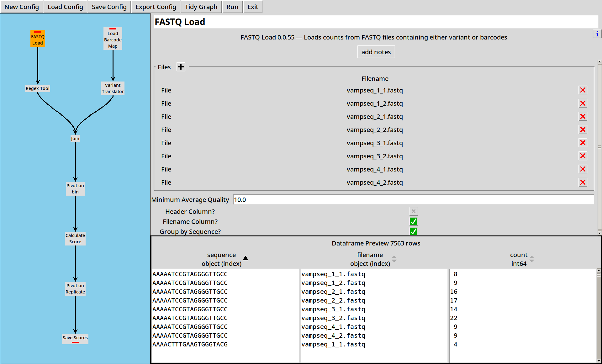
Task: Click Save Config
Action: click(x=109, y=7)
